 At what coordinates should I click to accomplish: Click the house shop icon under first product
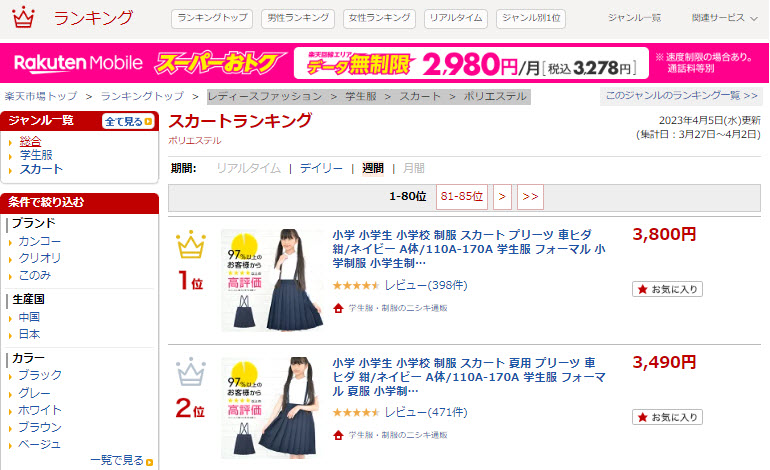point(338,308)
